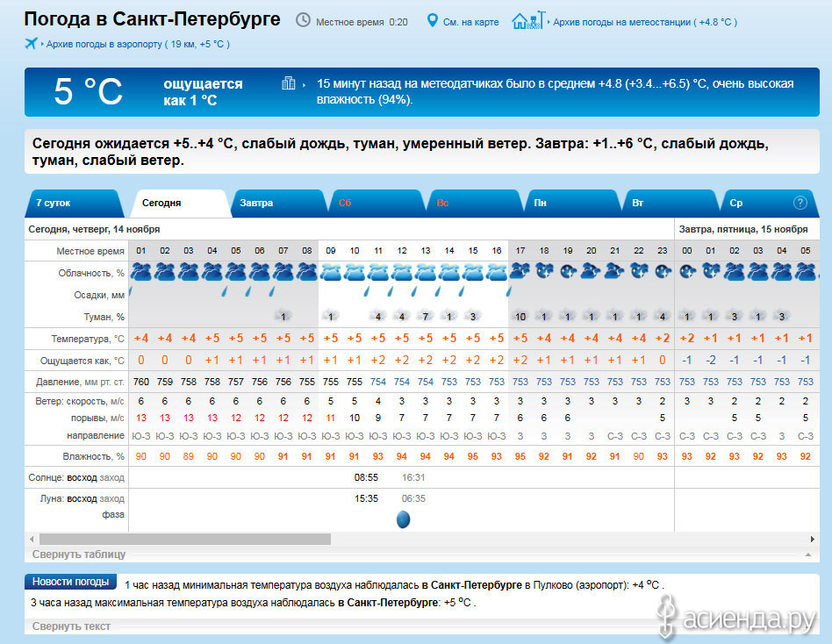Click the sunrise time 08:55
Image resolution: width=832 pixels, height=644 pixels.
(x=366, y=477)
